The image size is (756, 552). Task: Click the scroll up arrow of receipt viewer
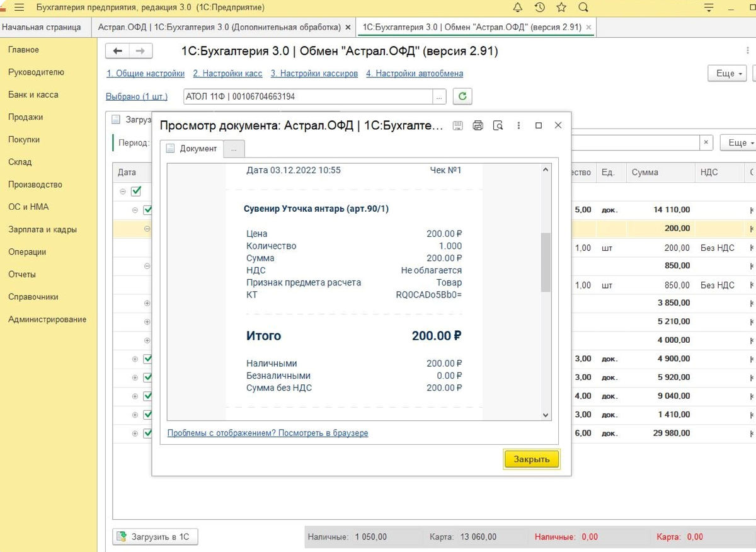click(x=546, y=170)
